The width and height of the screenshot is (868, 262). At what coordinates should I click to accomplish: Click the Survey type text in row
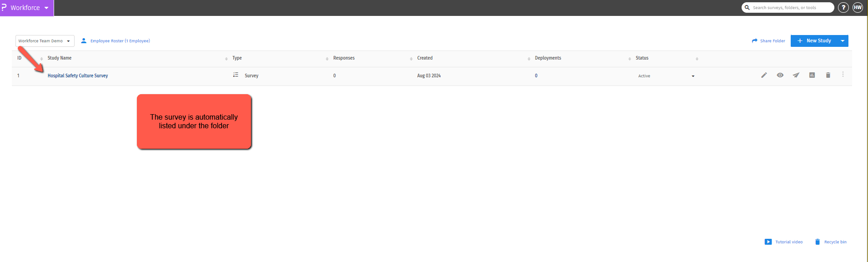coord(251,76)
